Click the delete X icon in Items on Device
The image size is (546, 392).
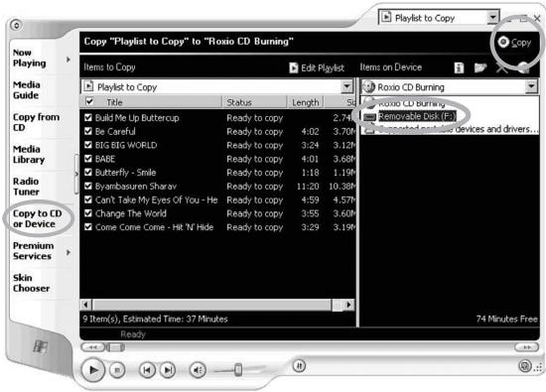(x=501, y=67)
